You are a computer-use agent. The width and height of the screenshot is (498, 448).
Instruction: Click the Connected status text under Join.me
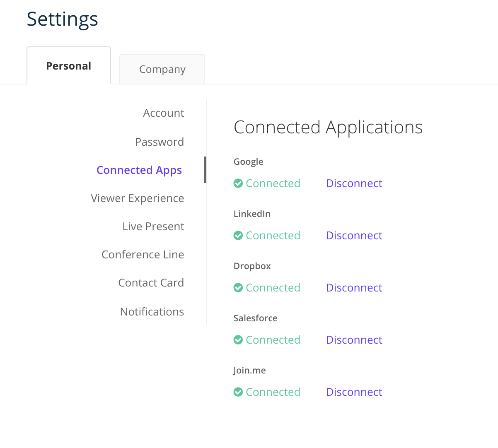pos(273,392)
